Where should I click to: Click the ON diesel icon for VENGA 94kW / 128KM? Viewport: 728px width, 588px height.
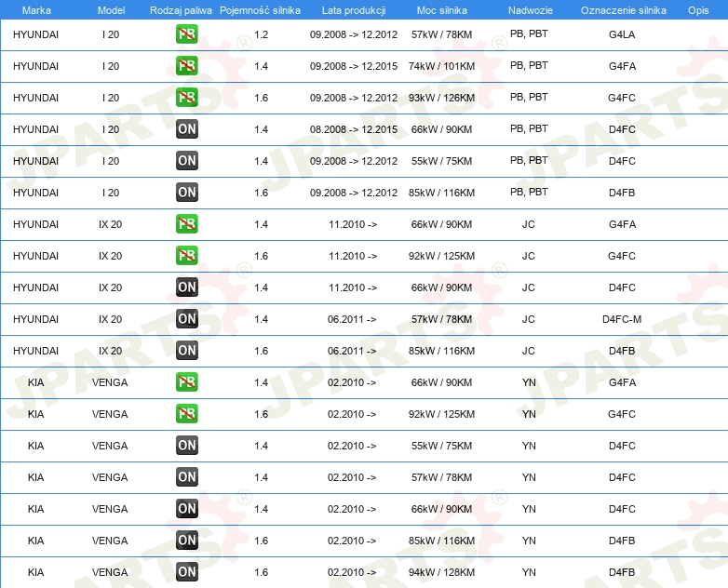point(186,572)
